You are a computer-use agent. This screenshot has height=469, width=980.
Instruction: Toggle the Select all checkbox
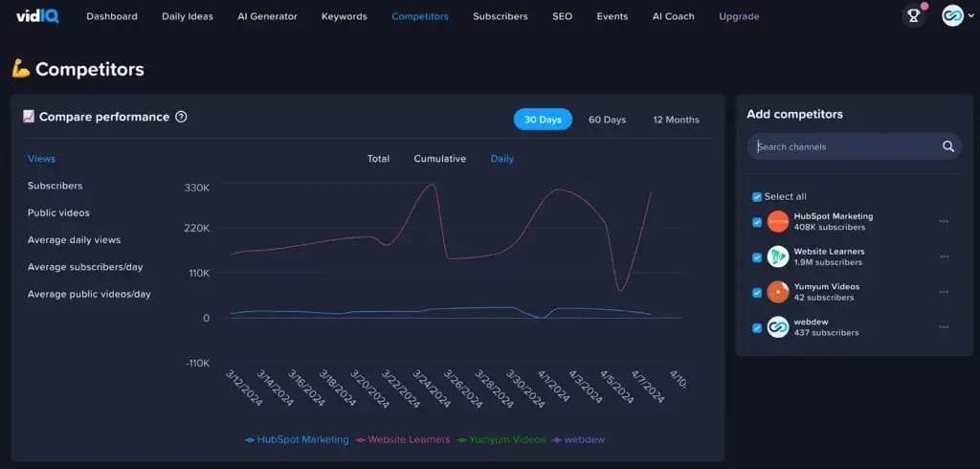[x=757, y=196]
